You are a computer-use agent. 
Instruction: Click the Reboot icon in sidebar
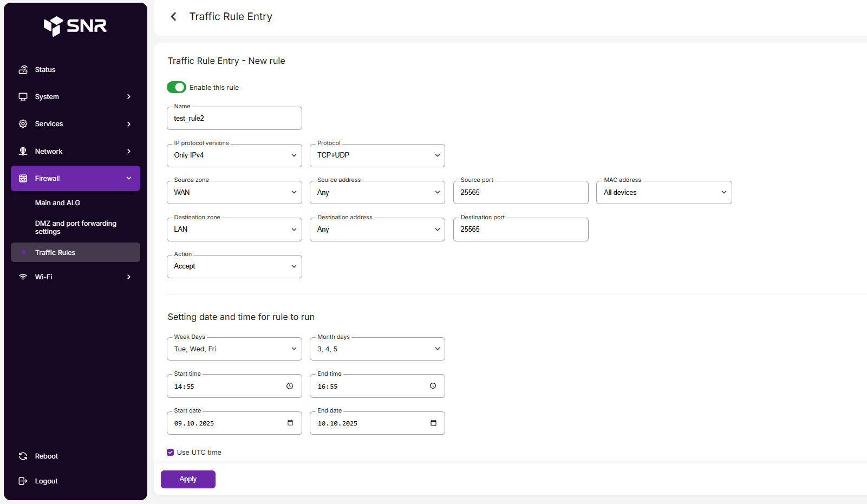(23, 456)
